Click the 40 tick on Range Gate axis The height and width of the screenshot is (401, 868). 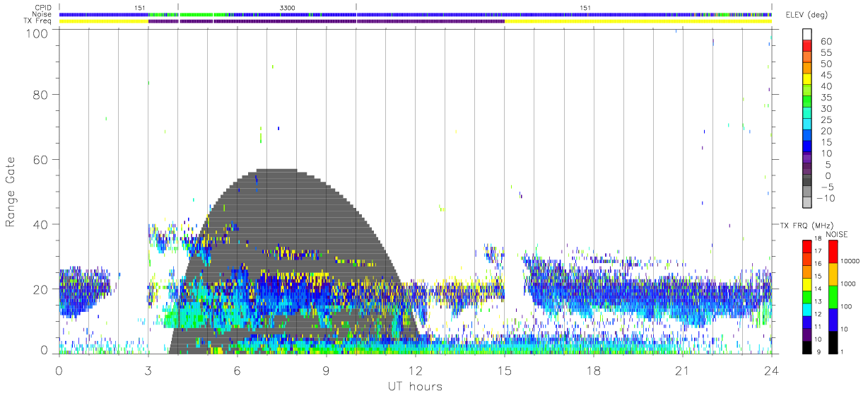40,224
